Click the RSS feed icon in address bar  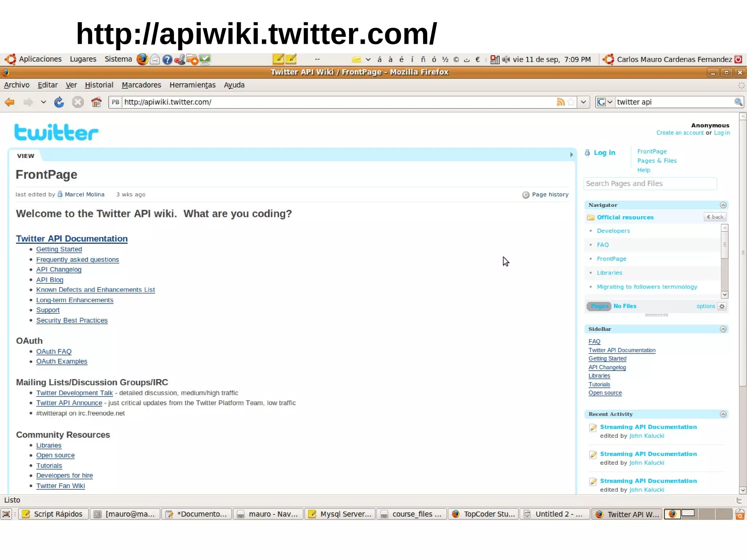[x=561, y=102]
